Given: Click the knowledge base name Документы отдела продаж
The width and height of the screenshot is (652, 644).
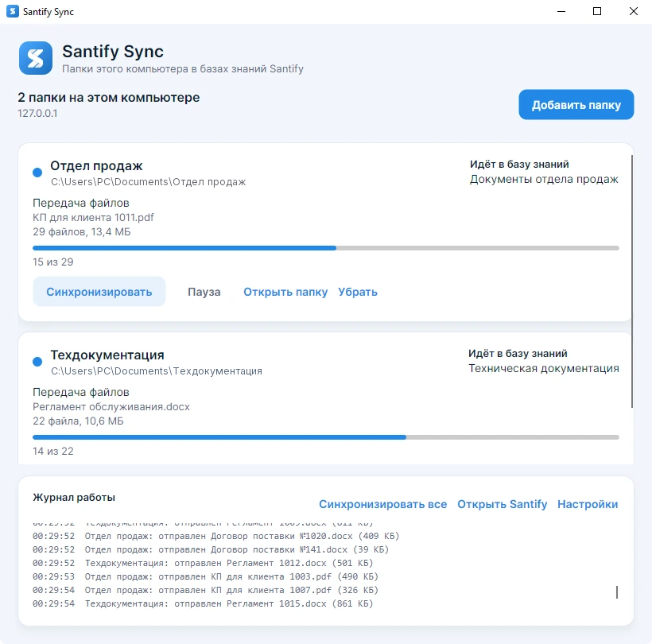Looking at the screenshot, I should [545, 179].
